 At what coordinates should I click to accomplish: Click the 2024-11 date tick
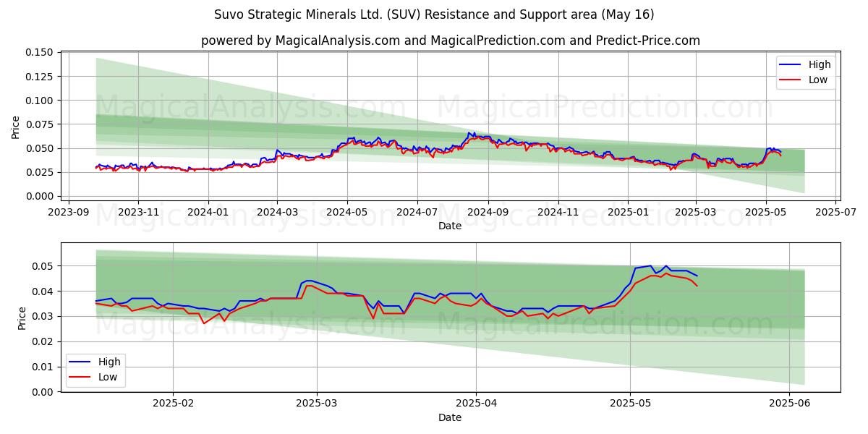pyautogui.click(x=558, y=212)
